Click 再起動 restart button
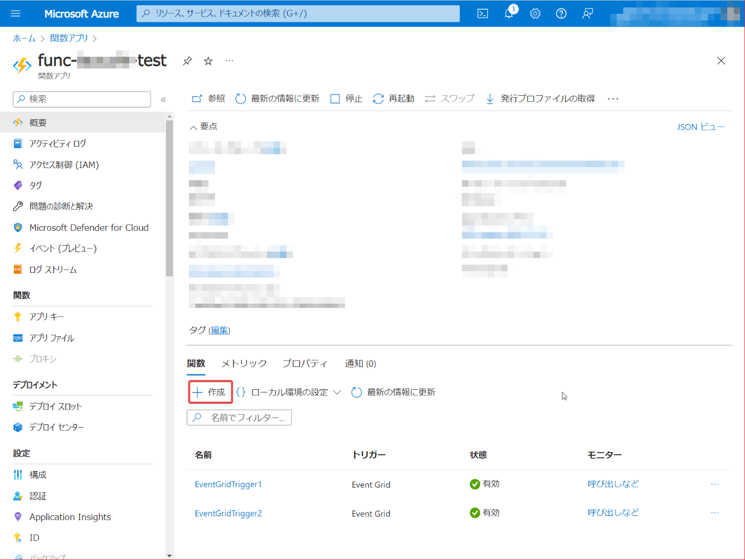 click(394, 98)
